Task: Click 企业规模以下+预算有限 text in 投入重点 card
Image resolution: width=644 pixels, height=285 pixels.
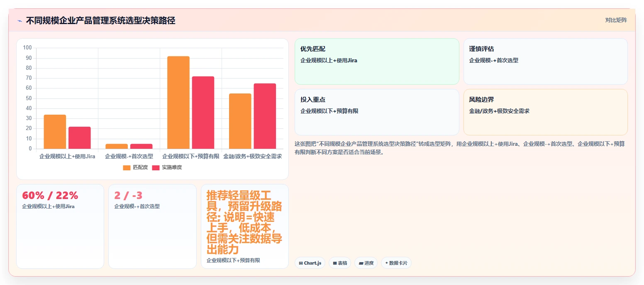Action: coord(329,111)
